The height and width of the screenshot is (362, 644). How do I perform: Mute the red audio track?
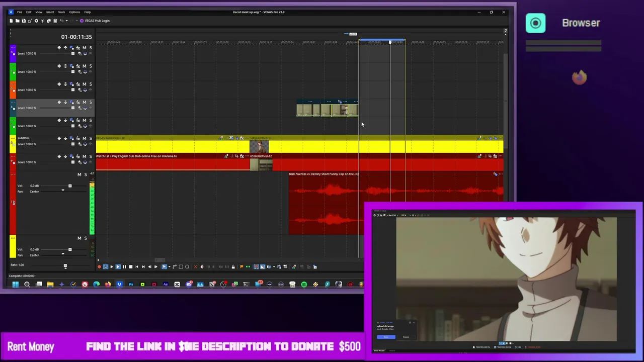coord(79,174)
